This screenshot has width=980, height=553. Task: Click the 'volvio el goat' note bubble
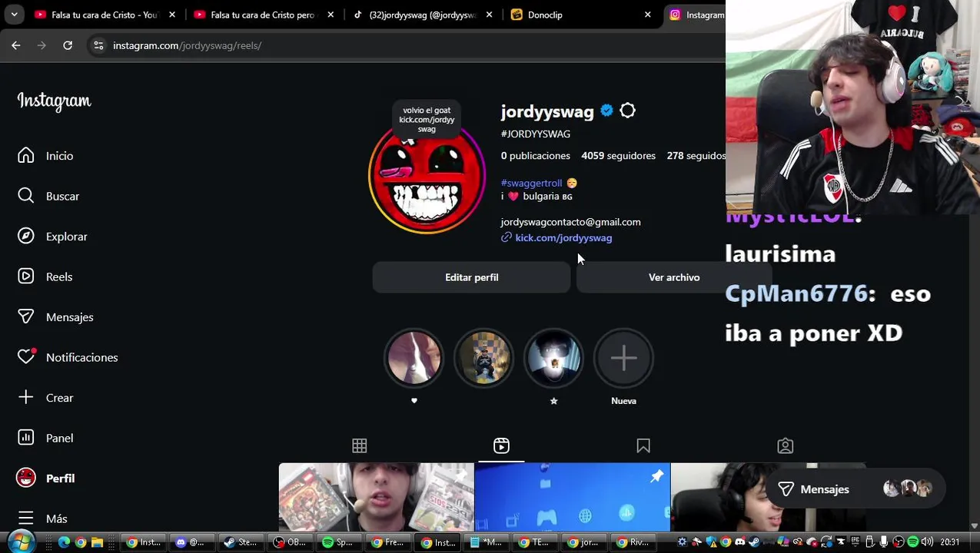(x=427, y=120)
